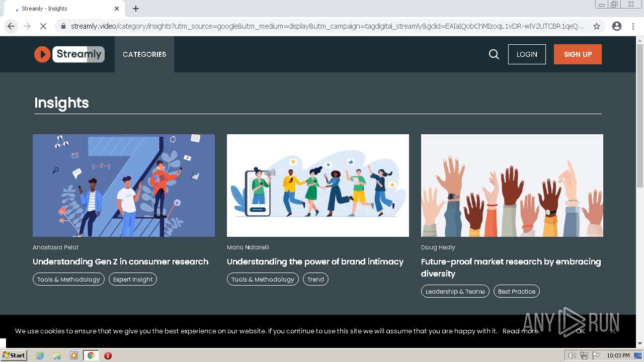This screenshot has height=362, width=644.
Task: Click the volume speaker tray icon
Action: (x=572, y=355)
